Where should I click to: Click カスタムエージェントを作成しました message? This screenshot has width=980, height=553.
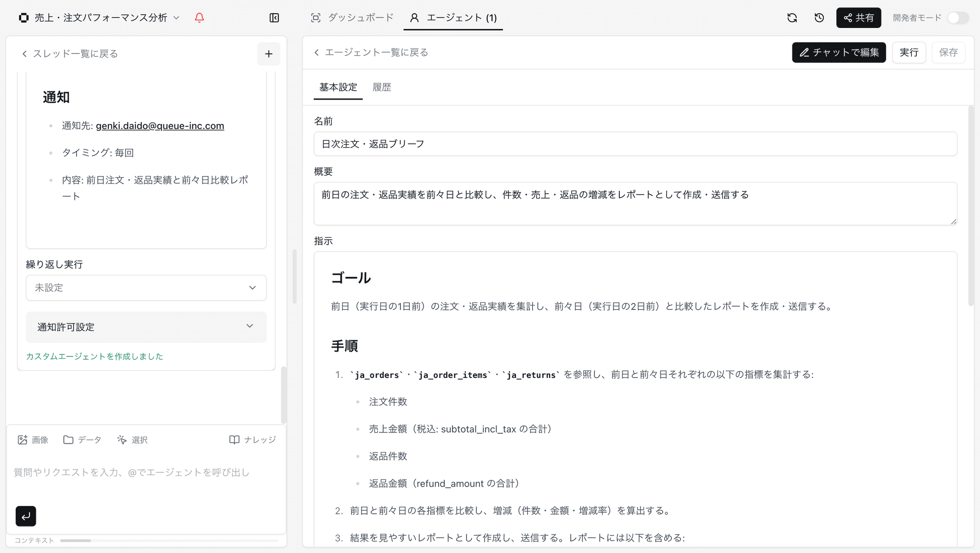pyautogui.click(x=95, y=356)
